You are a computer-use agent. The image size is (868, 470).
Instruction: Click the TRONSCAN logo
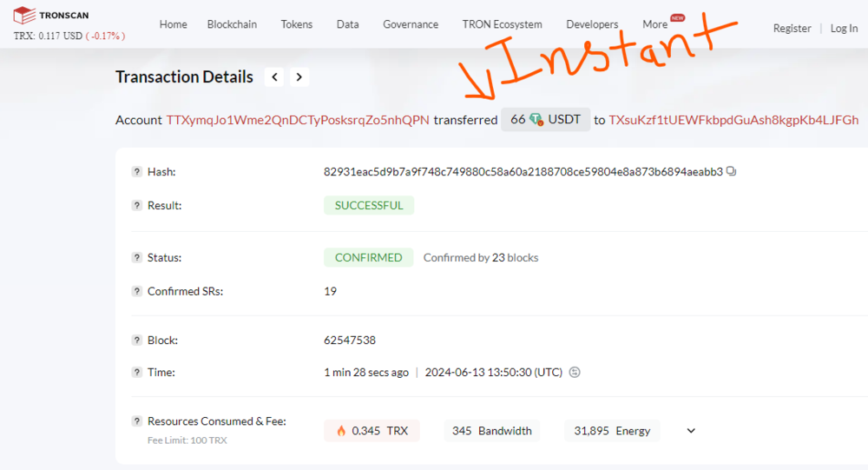click(51, 16)
